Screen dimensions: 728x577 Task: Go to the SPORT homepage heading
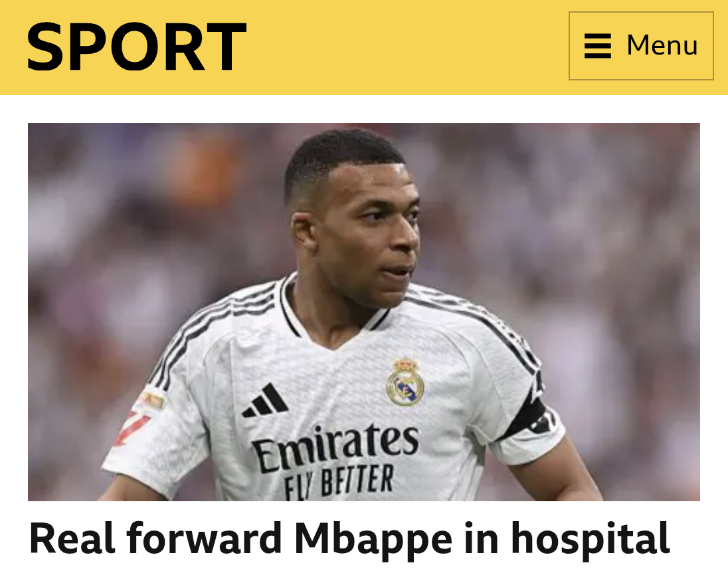pyautogui.click(x=137, y=47)
